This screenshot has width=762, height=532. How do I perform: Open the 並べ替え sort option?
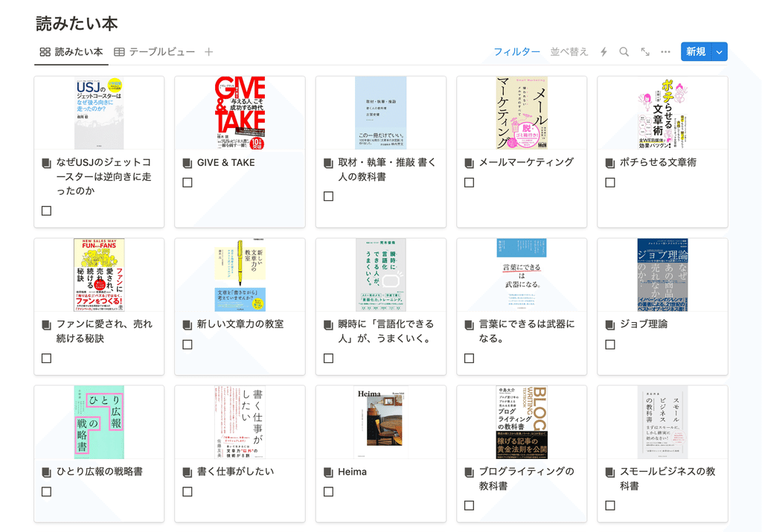point(569,51)
